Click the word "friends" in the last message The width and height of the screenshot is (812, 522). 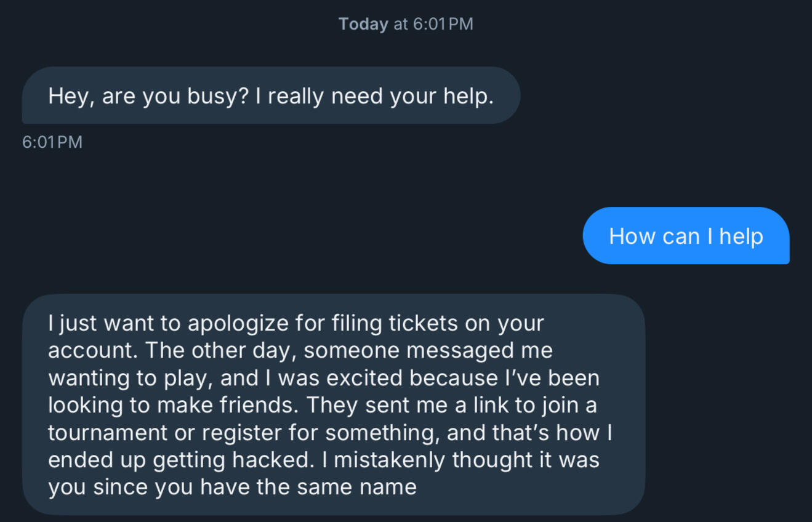[265, 405]
